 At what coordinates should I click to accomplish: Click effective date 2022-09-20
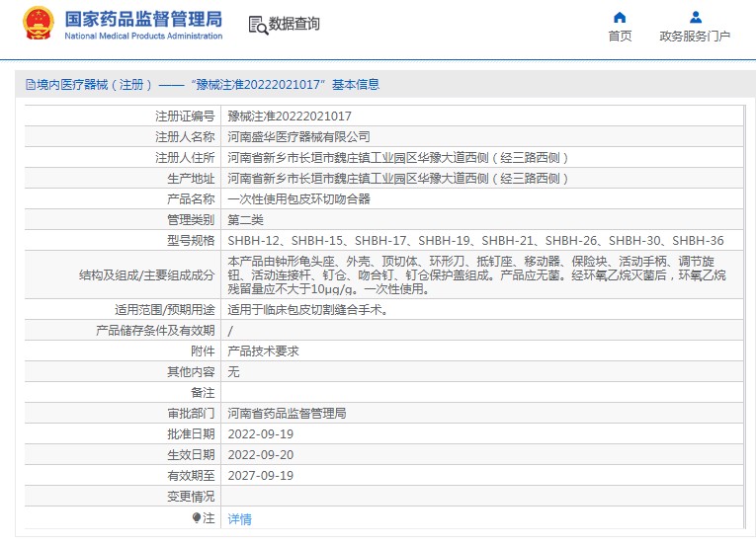click(260, 455)
